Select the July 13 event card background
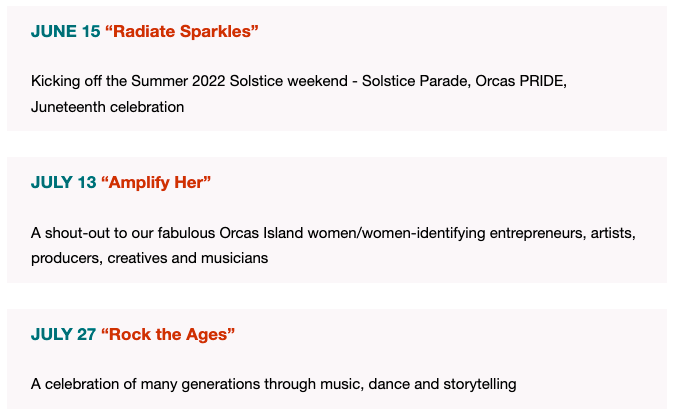This screenshot has height=416, width=674. pyautogui.click(x=337, y=220)
